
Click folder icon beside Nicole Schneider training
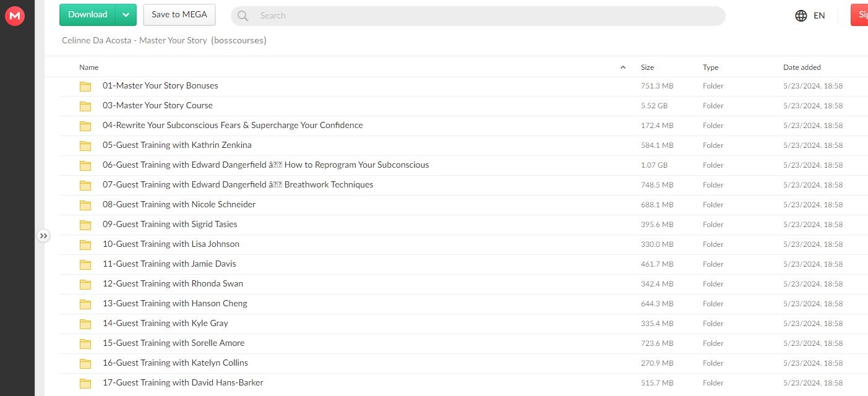click(x=85, y=205)
